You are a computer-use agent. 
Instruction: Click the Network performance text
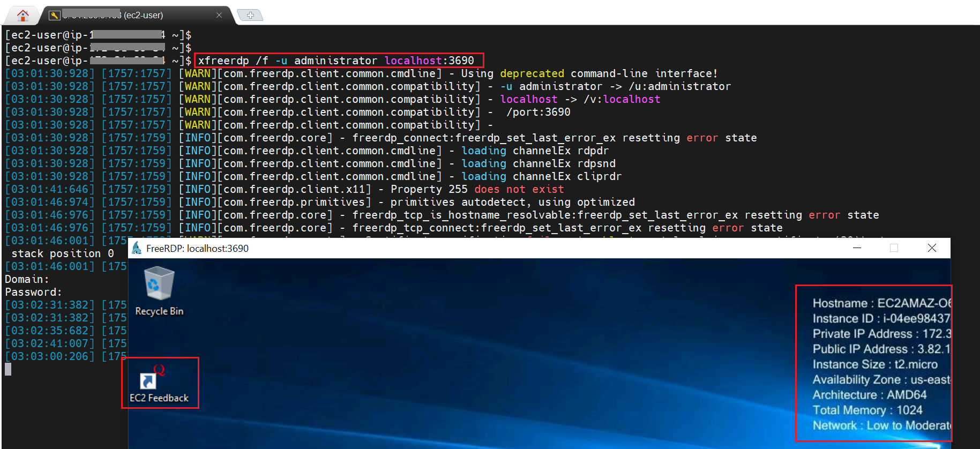[x=881, y=425]
